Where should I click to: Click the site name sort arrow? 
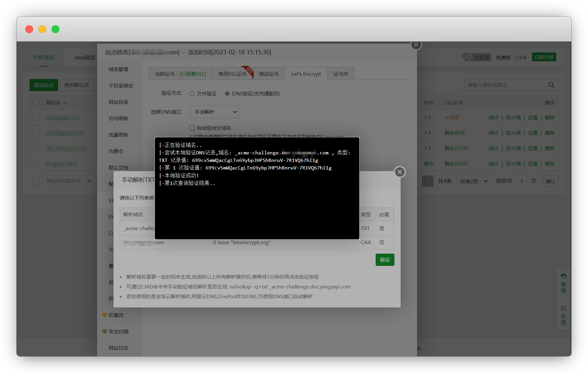(65, 103)
